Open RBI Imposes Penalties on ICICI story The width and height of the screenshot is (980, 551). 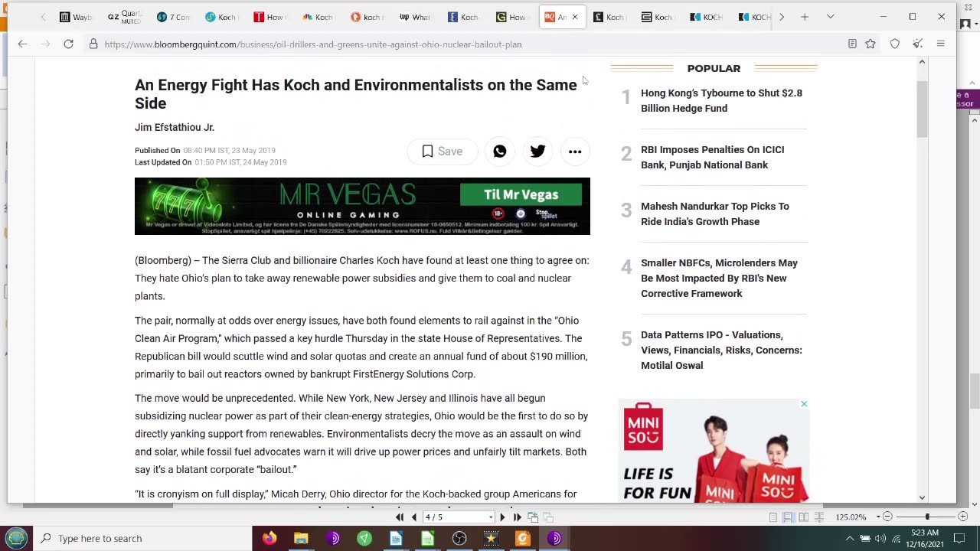point(712,157)
